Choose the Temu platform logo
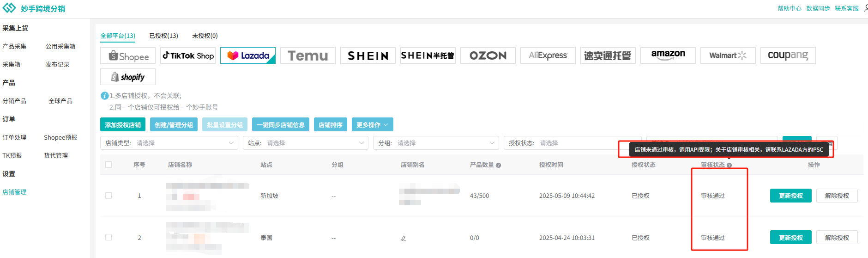The height and width of the screenshot is (258, 868). (308, 56)
